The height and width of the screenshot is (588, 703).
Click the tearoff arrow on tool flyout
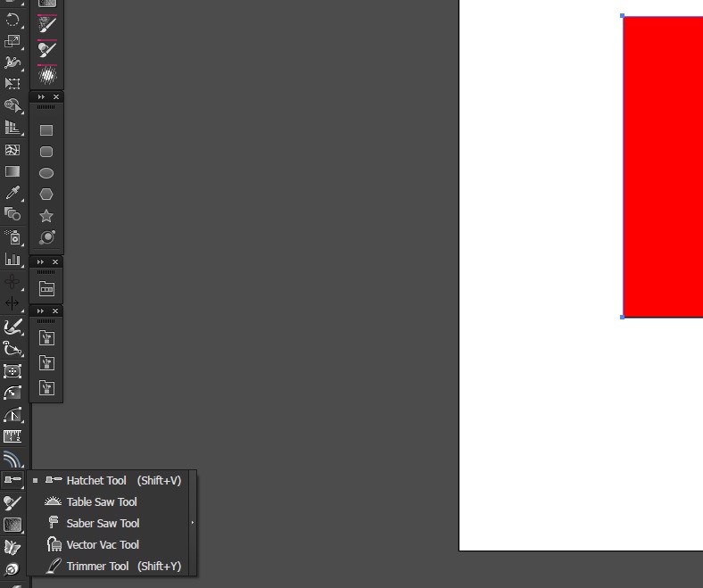point(193,523)
